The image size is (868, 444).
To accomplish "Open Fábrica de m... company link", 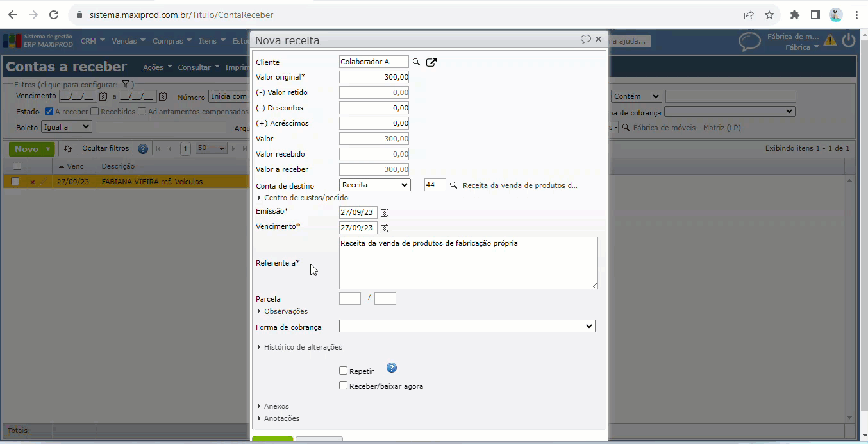I will (x=793, y=37).
